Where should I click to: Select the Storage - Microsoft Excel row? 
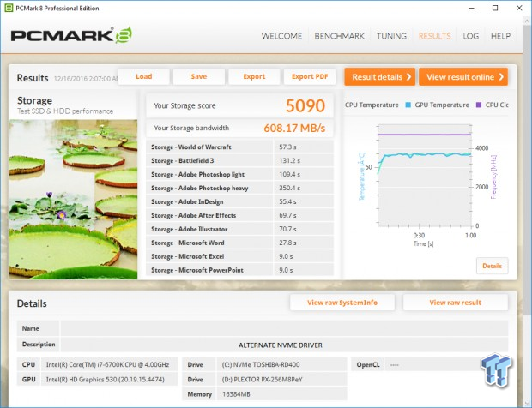click(x=240, y=256)
